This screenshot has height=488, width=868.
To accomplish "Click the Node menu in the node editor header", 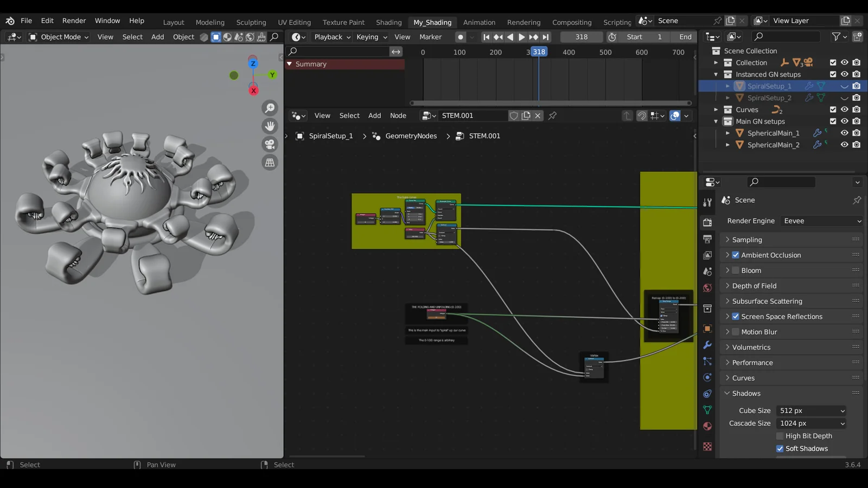I will pos(398,115).
